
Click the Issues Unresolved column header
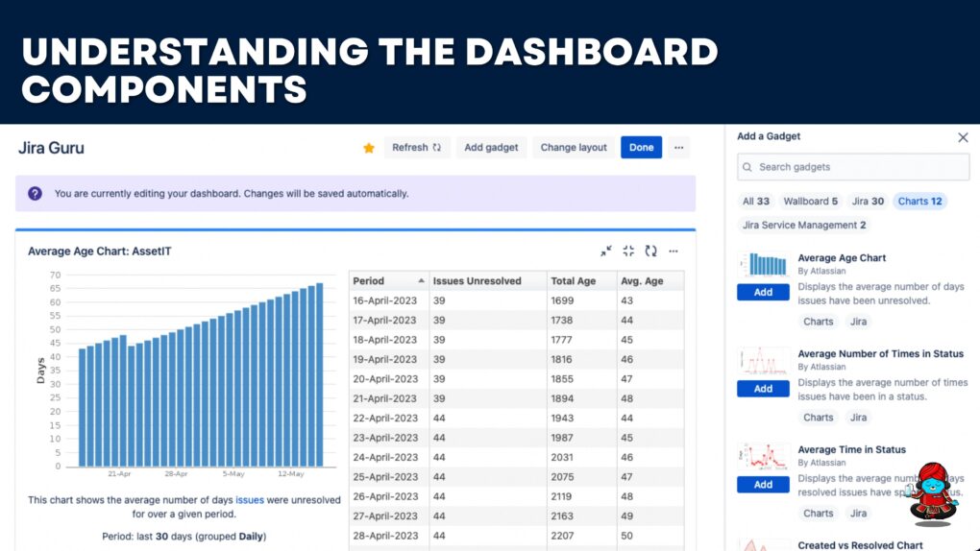487,281
